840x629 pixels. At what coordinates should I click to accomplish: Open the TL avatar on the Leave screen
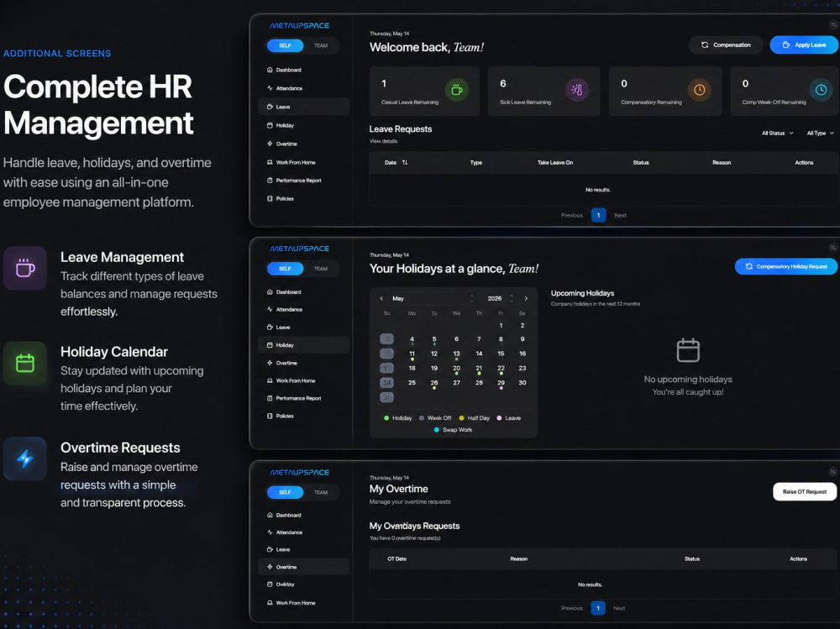pos(833,24)
